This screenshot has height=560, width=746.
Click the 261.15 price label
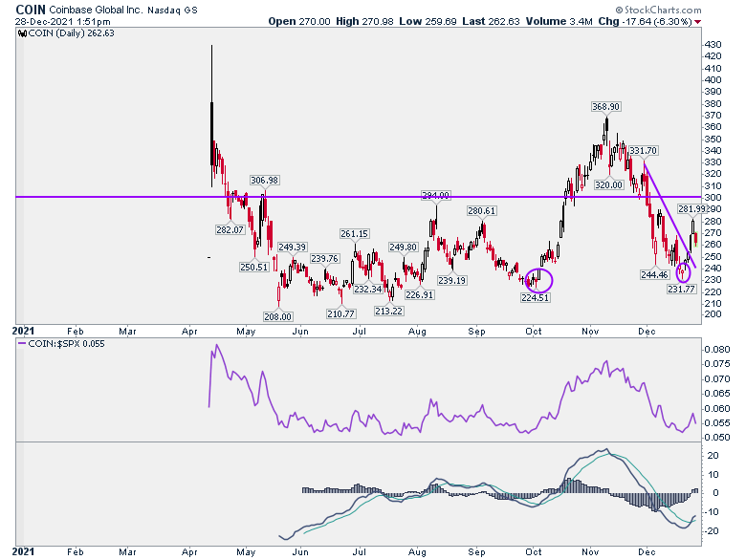click(x=354, y=233)
